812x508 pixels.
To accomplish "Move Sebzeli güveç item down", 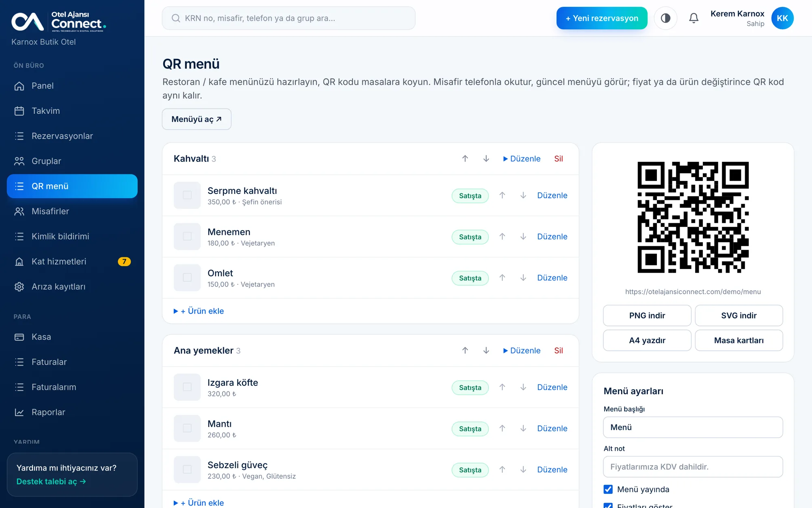I will coord(523,470).
